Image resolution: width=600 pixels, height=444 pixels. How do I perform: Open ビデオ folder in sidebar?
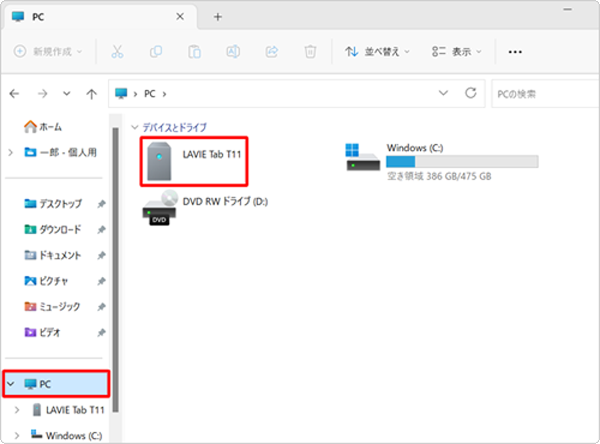42,332
